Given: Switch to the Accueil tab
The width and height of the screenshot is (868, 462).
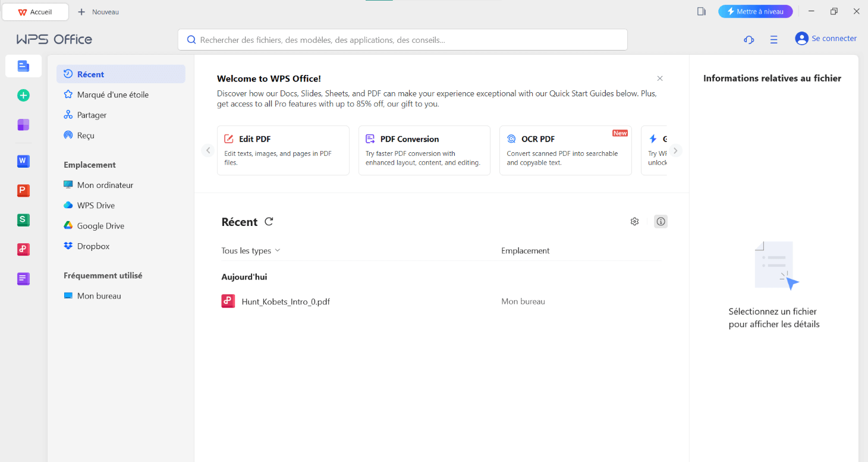Looking at the screenshot, I should pyautogui.click(x=35, y=12).
